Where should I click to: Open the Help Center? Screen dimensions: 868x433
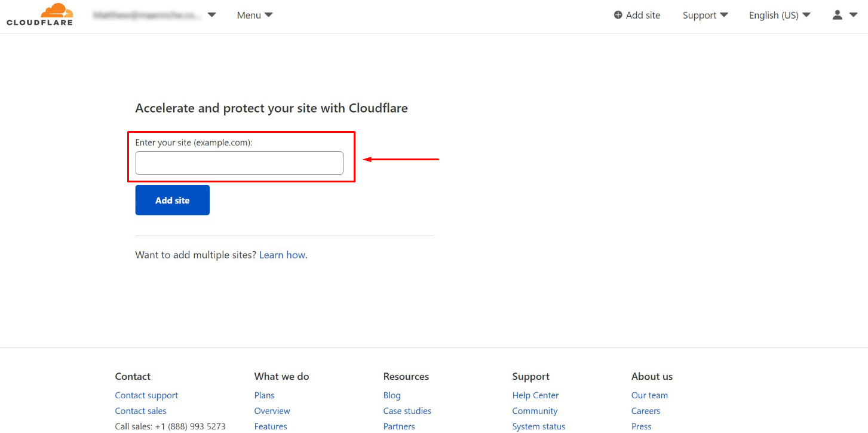(535, 395)
